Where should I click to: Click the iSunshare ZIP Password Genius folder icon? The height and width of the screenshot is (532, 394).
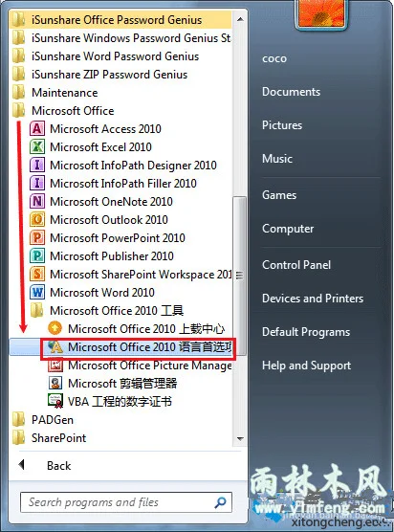(x=19, y=75)
